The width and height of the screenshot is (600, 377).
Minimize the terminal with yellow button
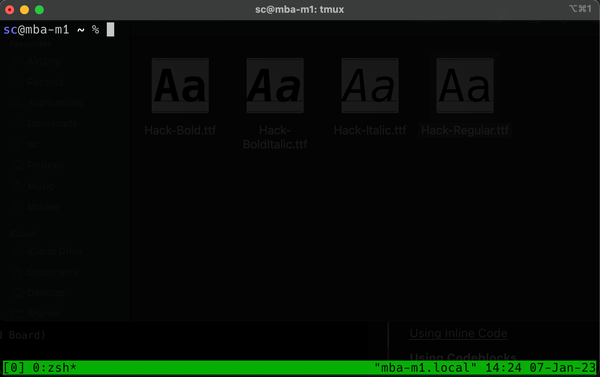[24, 10]
